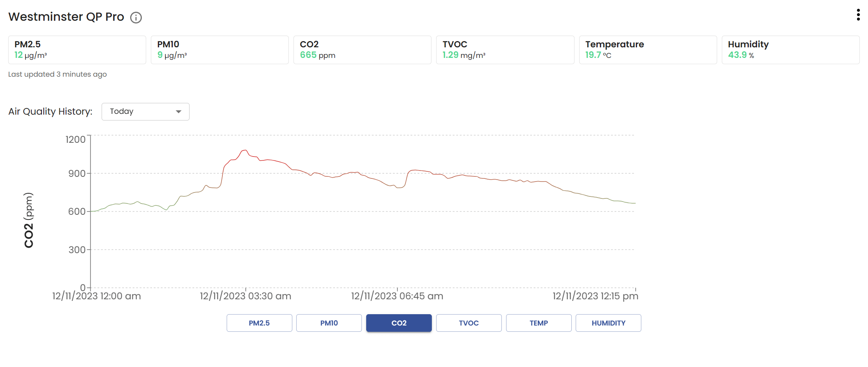Change history range via the Today combo box

[145, 111]
